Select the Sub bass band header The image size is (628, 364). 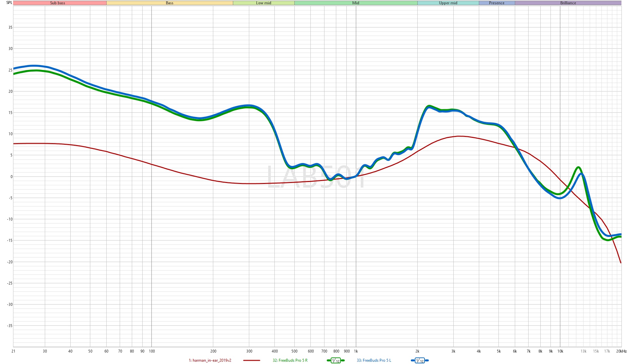pos(58,3)
